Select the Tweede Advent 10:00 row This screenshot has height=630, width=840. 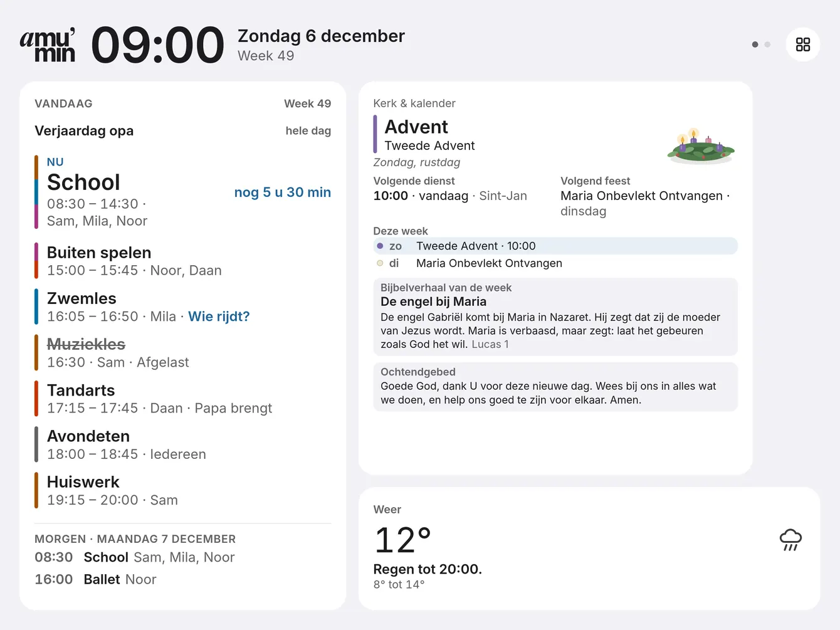[x=555, y=246]
